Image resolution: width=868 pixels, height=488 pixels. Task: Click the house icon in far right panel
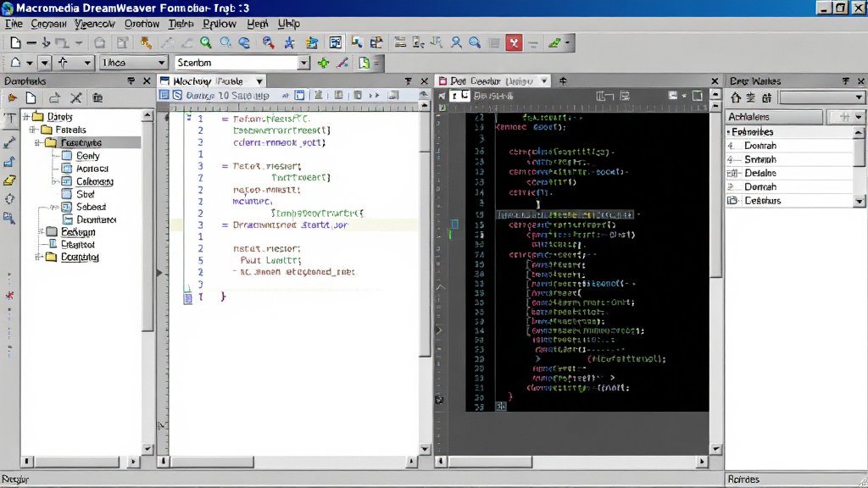point(736,97)
